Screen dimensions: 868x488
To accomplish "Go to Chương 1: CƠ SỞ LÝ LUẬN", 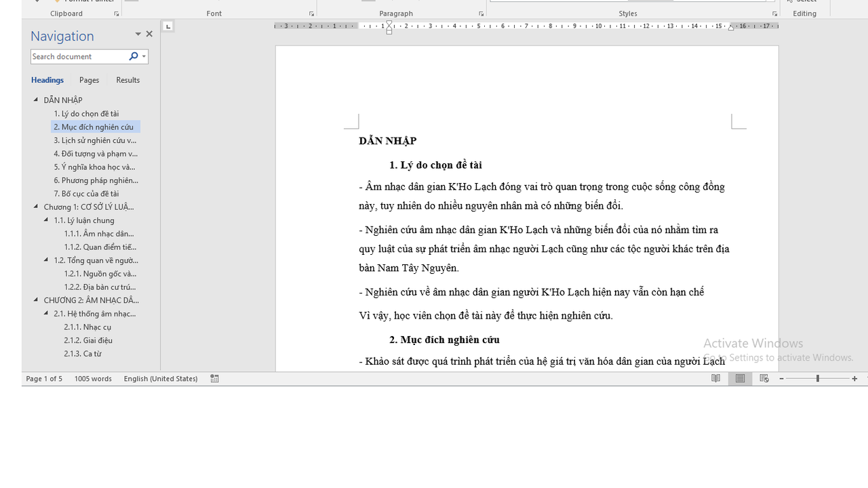I will [89, 207].
